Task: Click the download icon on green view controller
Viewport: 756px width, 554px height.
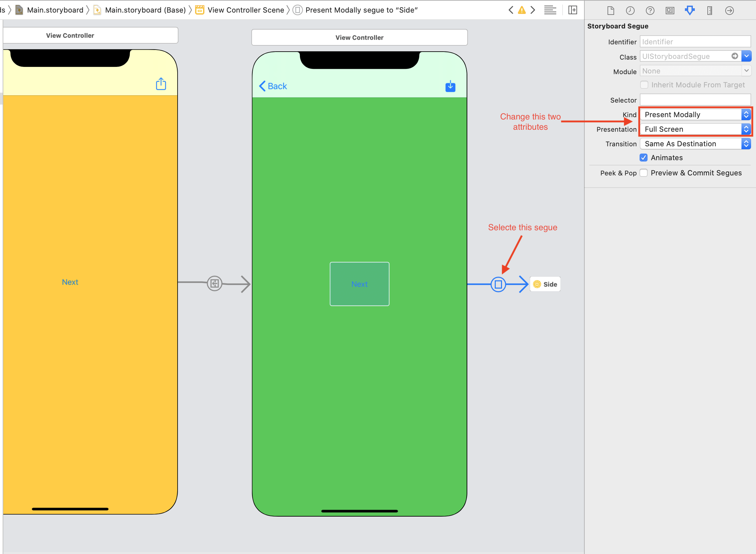Action: [451, 86]
